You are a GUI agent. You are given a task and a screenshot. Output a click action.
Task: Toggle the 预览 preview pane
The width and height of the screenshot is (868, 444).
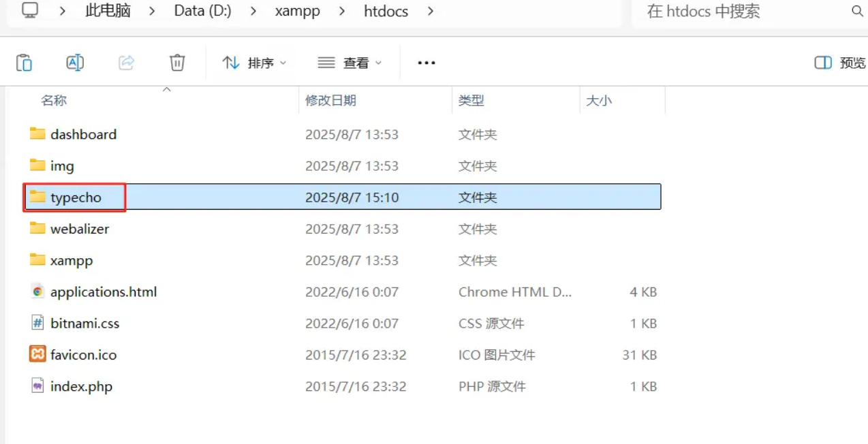(840, 63)
